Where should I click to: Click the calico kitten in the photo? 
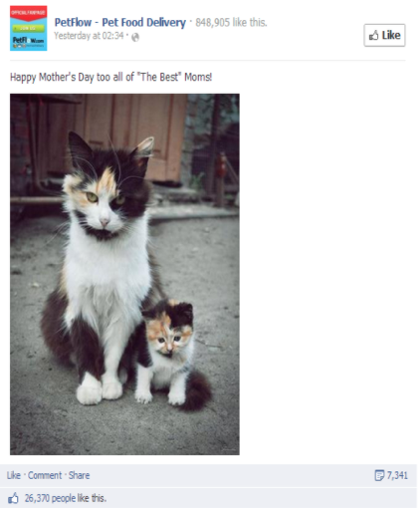(172, 354)
